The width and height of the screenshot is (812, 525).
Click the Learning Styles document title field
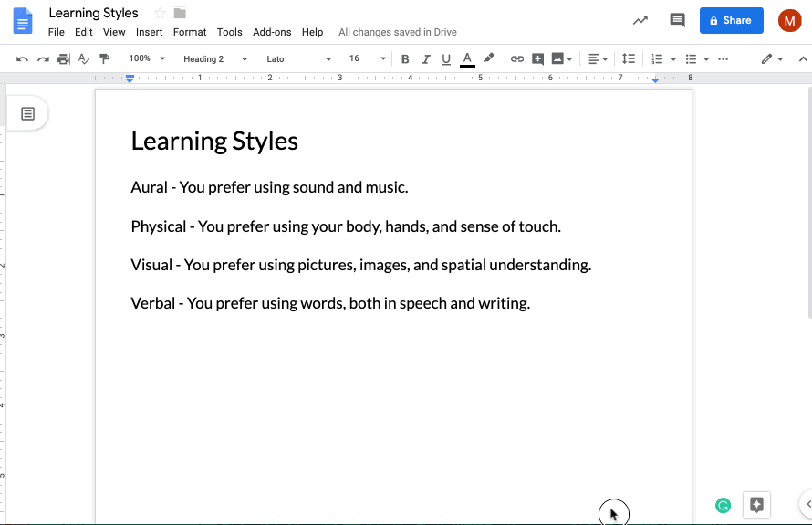tap(94, 13)
